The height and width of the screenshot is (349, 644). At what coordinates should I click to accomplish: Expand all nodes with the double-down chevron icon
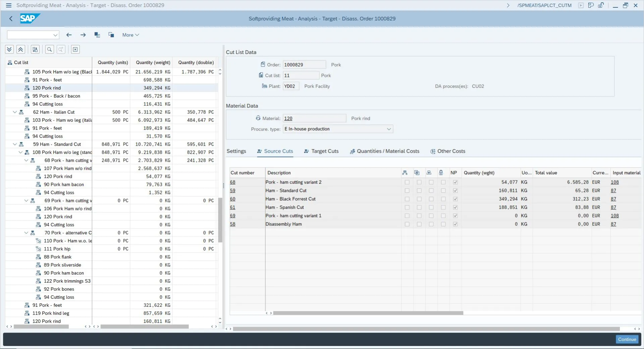(x=9, y=50)
